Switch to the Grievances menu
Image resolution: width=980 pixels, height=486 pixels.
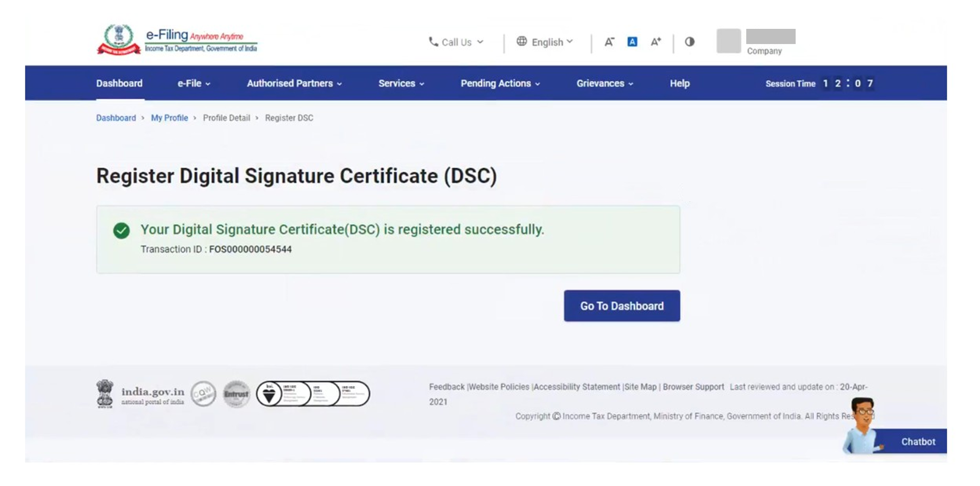coord(605,83)
